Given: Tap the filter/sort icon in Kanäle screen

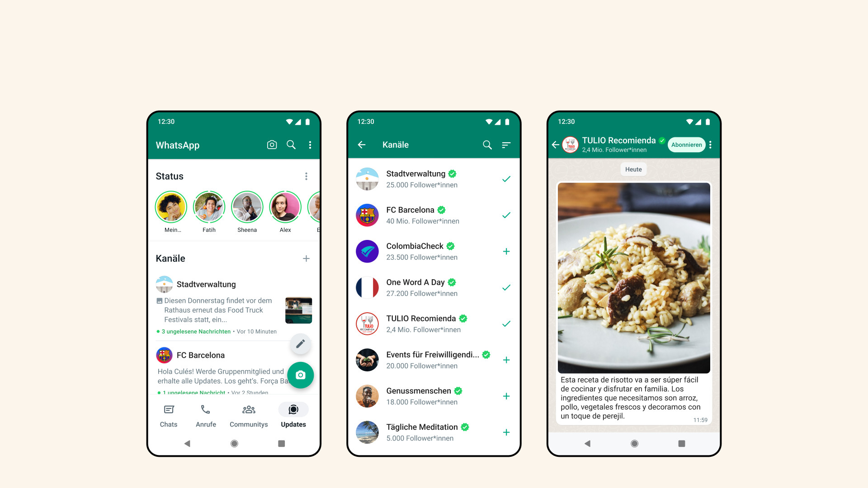Looking at the screenshot, I should [x=506, y=145].
